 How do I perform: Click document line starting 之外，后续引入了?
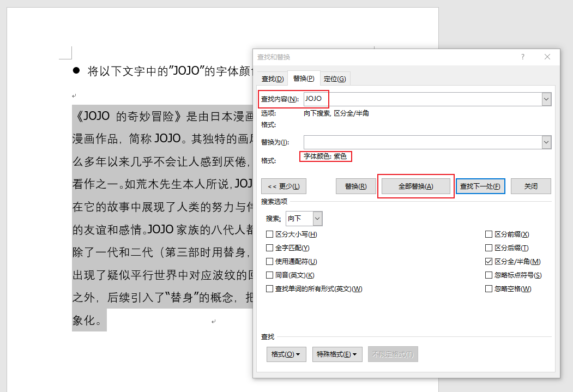(x=162, y=297)
